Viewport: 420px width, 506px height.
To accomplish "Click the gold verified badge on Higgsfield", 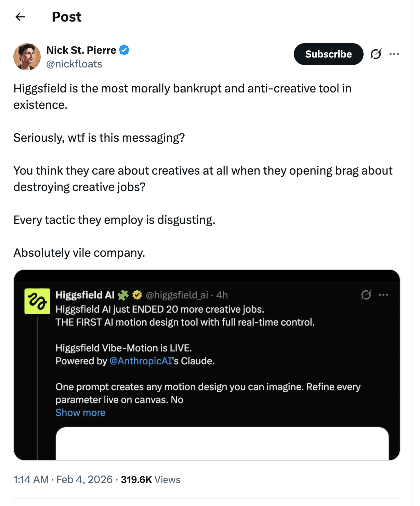I will coord(137,295).
